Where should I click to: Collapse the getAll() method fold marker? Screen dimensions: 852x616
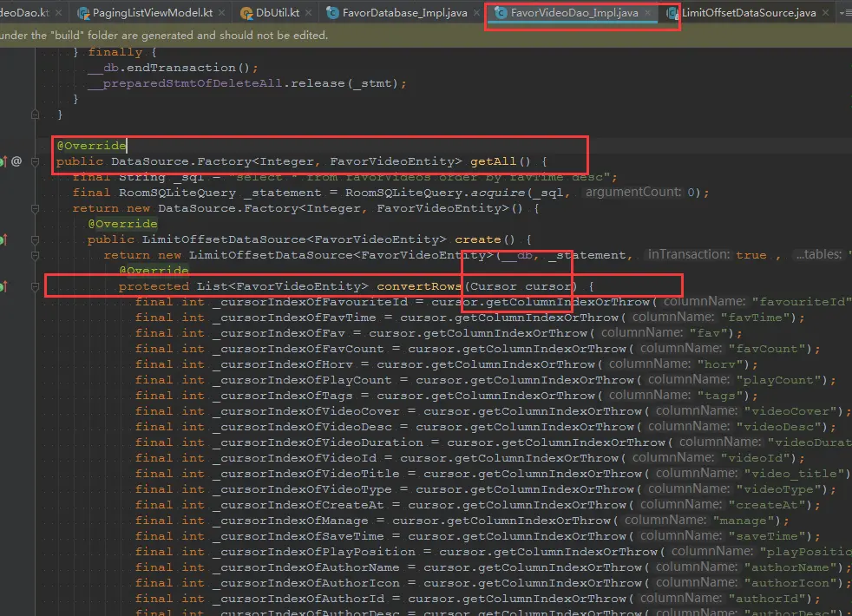point(36,161)
